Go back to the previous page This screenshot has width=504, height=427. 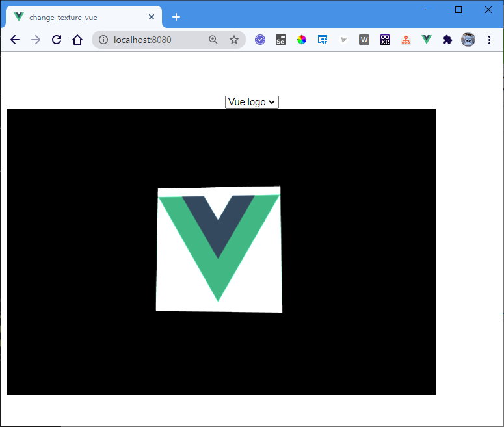click(15, 40)
